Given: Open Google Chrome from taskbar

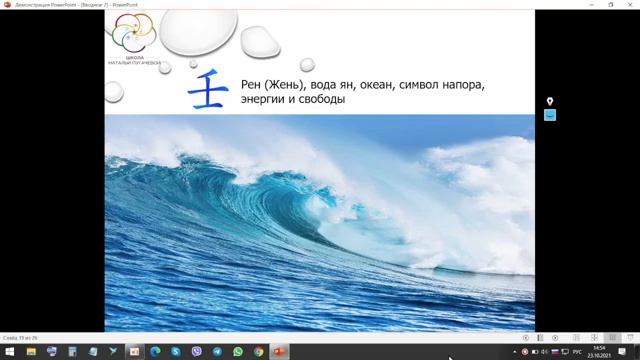Looking at the screenshot, I should pyautogui.click(x=259, y=351).
